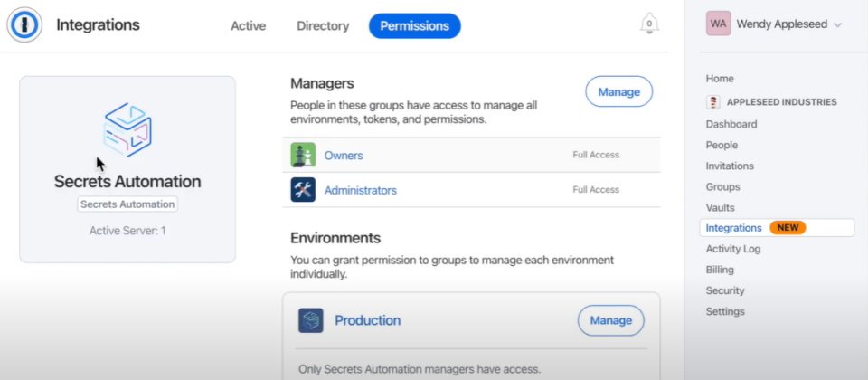
Task: Open Vaults in sidebar
Action: click(721, 208)
